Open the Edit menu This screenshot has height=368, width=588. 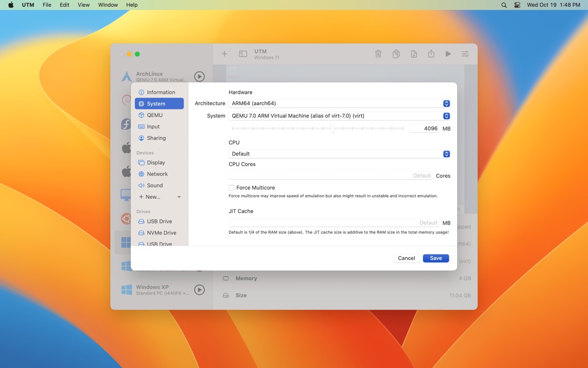click(65, 5)
